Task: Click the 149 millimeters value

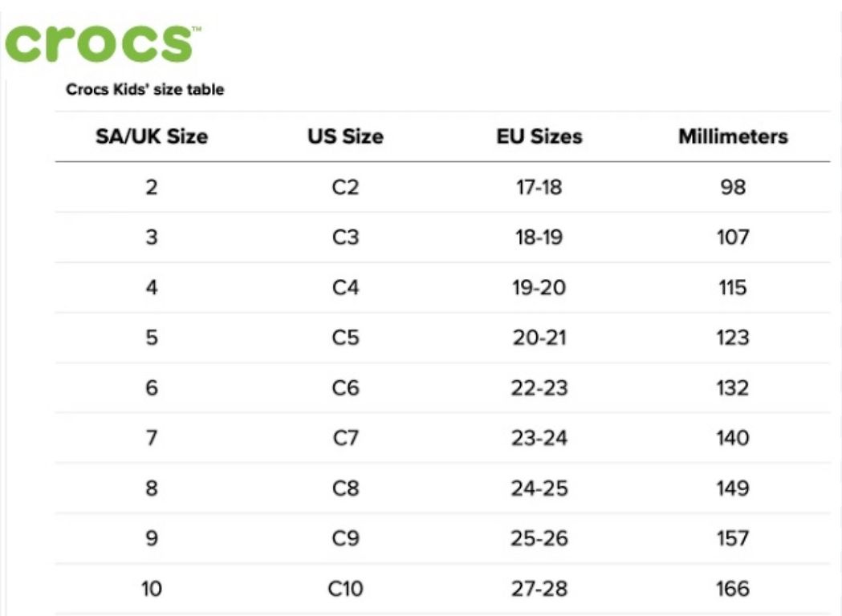Action: tap(733, 488)
